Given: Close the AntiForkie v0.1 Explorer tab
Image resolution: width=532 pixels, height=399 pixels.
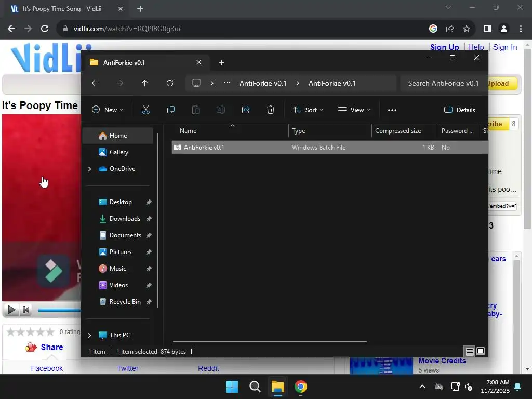Looking at the screenshot, I should click(199, 62).
